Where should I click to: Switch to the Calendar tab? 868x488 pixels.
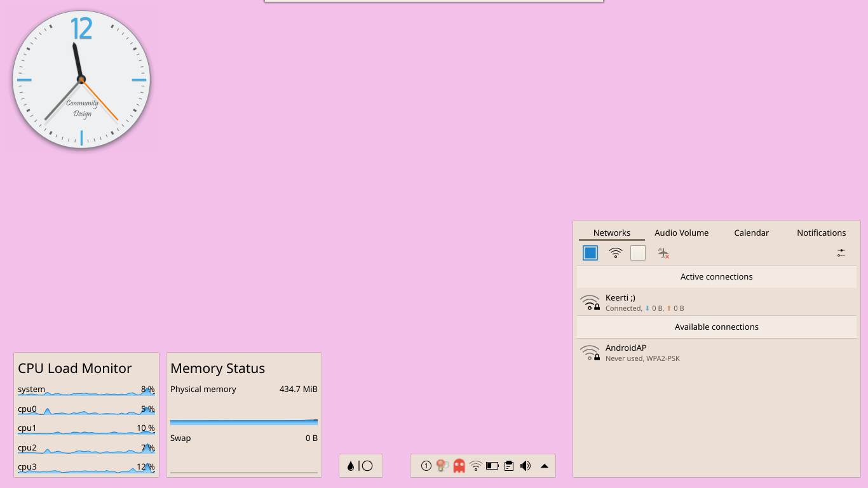pyautogui.click(x=751, y=233)
